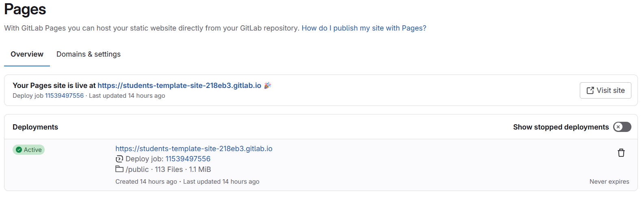The image size is (644, 202).
Task: Click the party popper emoji after site URL
Action: tap(267, 86)
